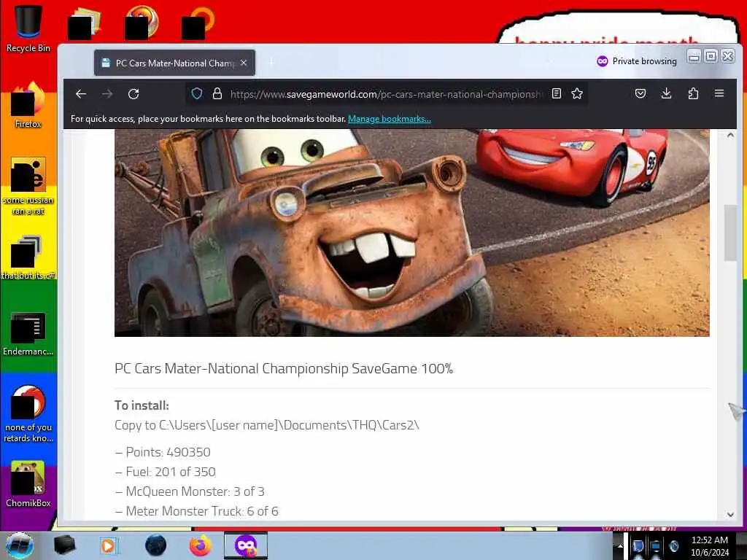Click the network icon in system tray
The width and height of the screenshot is (747, 560).
tap(656, 545)
